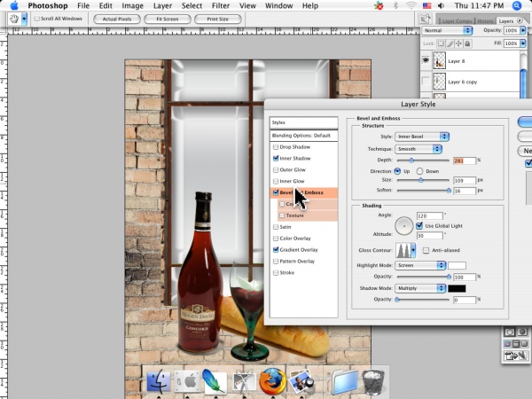Select the Down direction radio button
This screenshot has height=399, width=532.
(x=419, y=171)
